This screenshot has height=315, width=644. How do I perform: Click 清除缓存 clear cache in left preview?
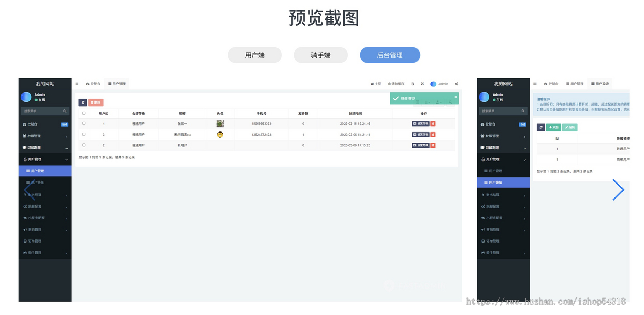[x=396, y=84]
